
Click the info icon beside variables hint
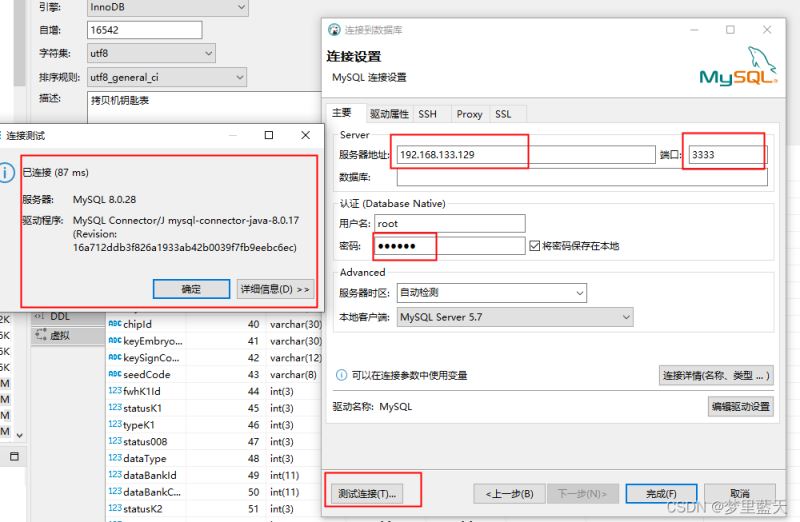pyautogui.click(x=341, y=375)
